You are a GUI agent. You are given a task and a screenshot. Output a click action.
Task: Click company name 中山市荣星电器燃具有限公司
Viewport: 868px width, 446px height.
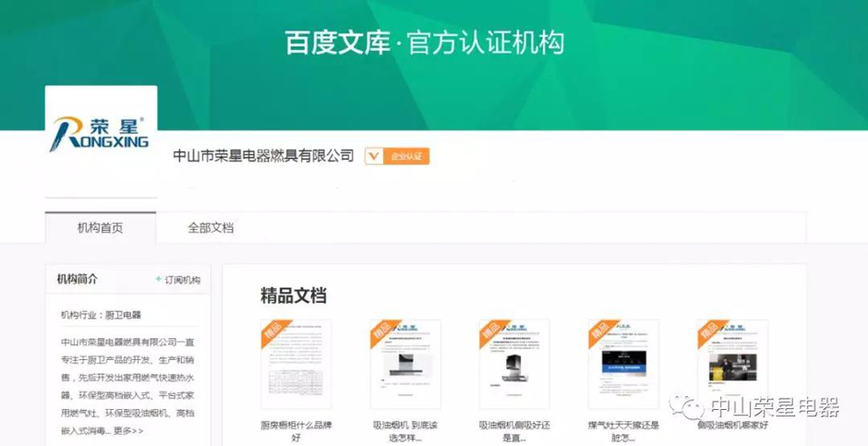tap(263, 156)
